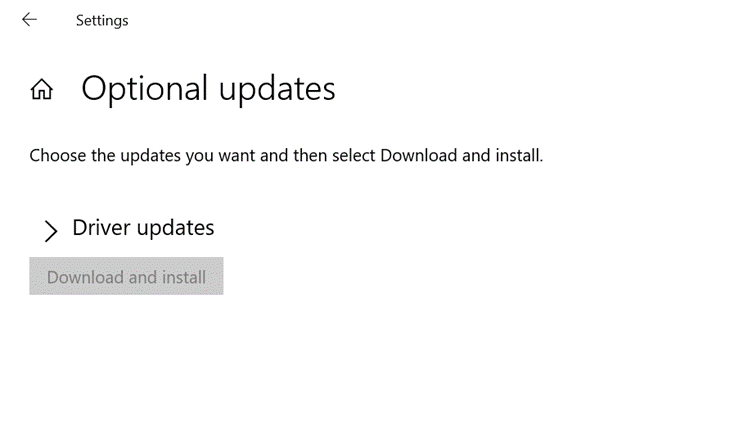Navigate back using the left arrow
The width and height of the screenshot is (752, 443).
(x=29, y=20)
